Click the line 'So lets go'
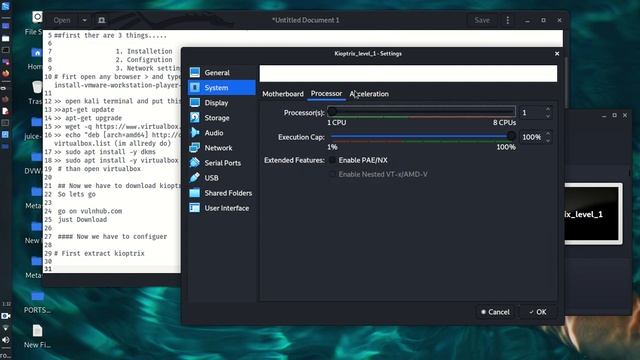The width and height of the screenshot is (640, 360). (x=76, y=194)
